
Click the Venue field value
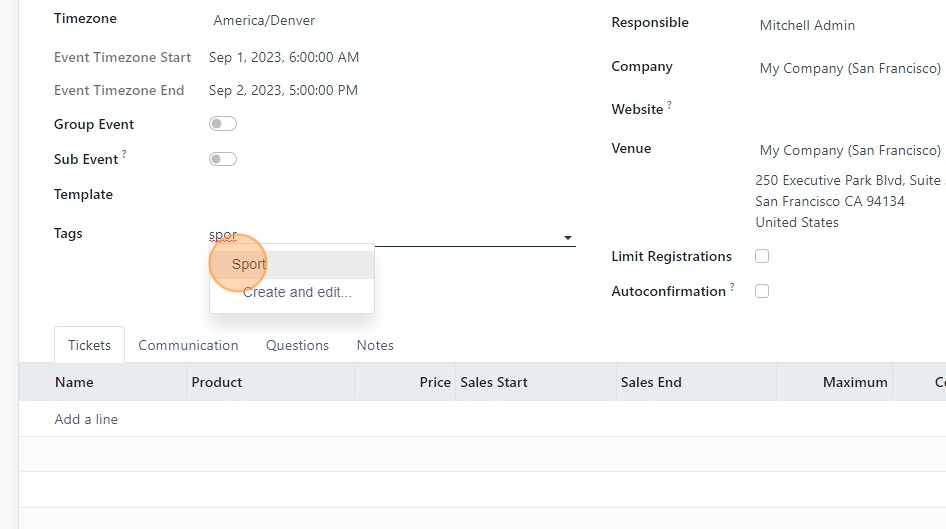[850, 150]
